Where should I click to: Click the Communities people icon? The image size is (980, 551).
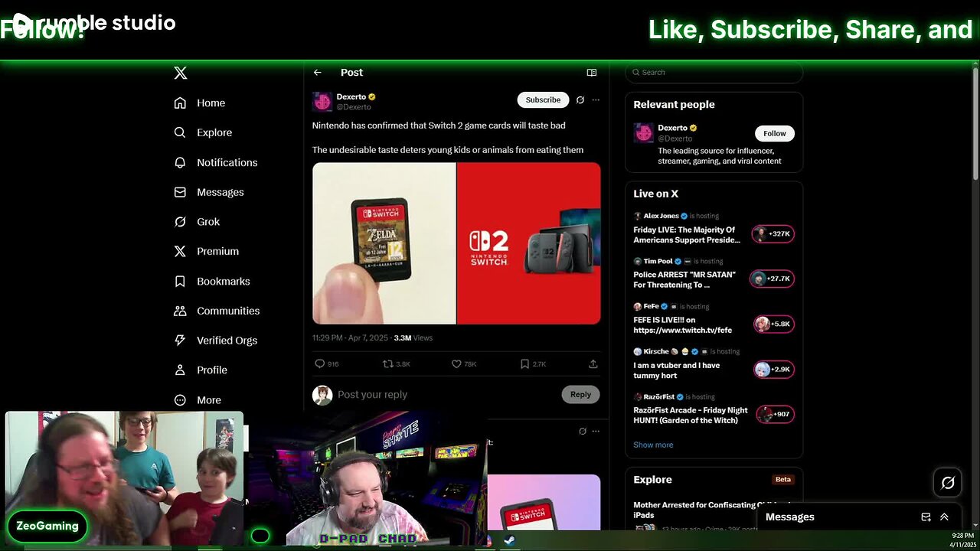coord(180,311)
